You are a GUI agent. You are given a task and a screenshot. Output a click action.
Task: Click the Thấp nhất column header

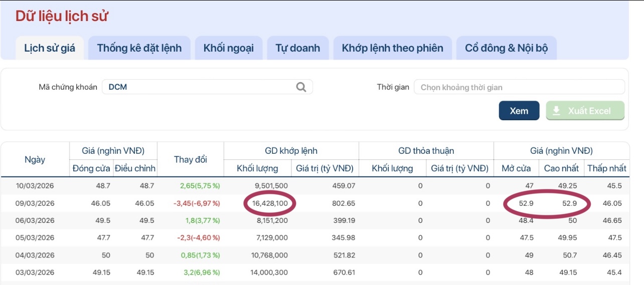606,168
